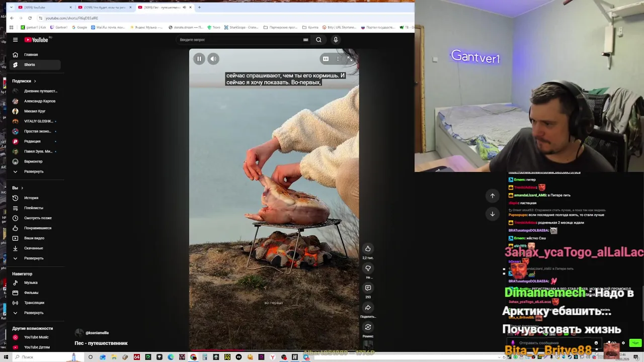This screenshot has height=362, width=644.
Task: Expand Навигатор list with Развернуть
Action: (35, 313)
